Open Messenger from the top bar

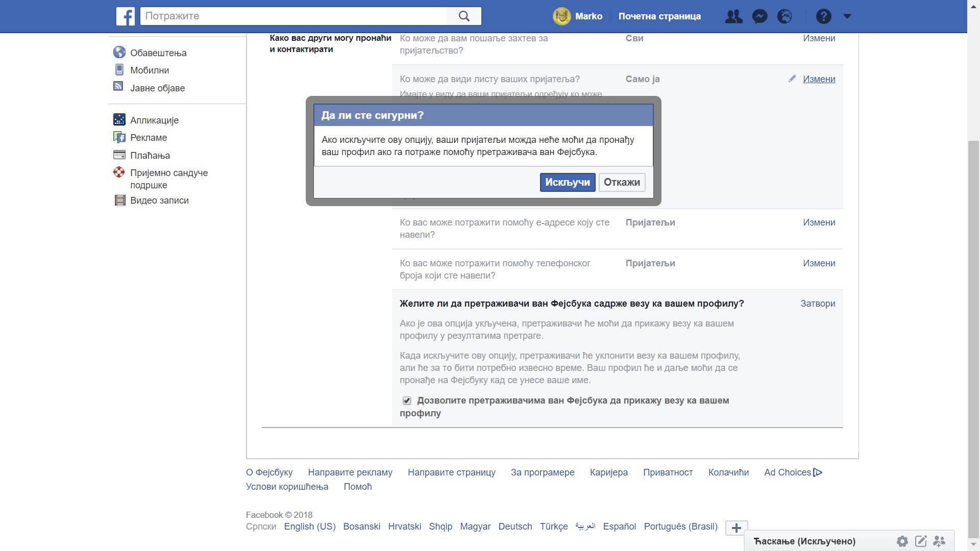point(759,16)
